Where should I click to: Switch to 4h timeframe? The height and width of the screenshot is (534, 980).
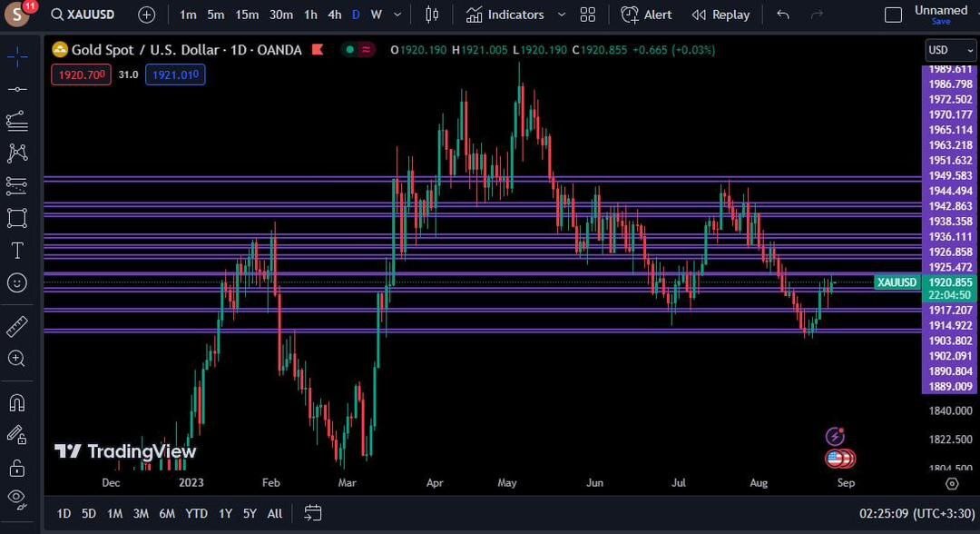[334, 15]
